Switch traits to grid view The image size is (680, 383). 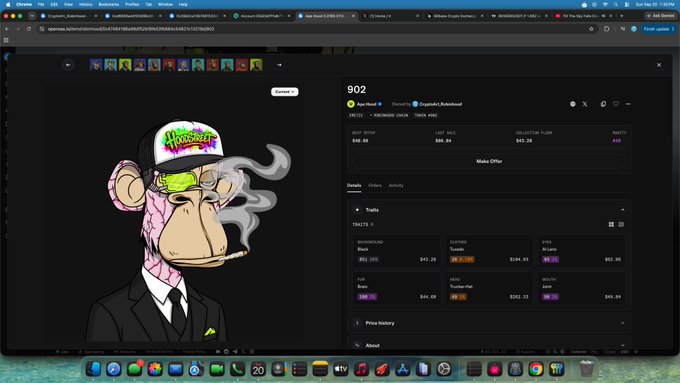pyautogui.click(x=611, y=225)
